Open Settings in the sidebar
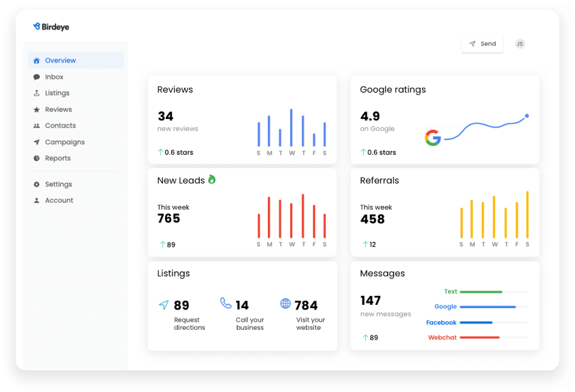Image resolution: width=575 pixels, height=392 pixels. pos(76,185)
